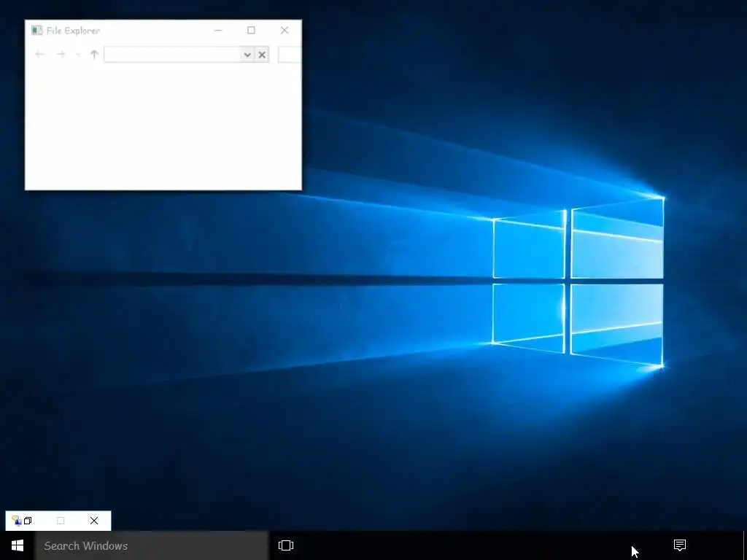Screen dimensions: 747x560
Task: Open the File Explorer title bar icon menu
Action: point(36,31)
